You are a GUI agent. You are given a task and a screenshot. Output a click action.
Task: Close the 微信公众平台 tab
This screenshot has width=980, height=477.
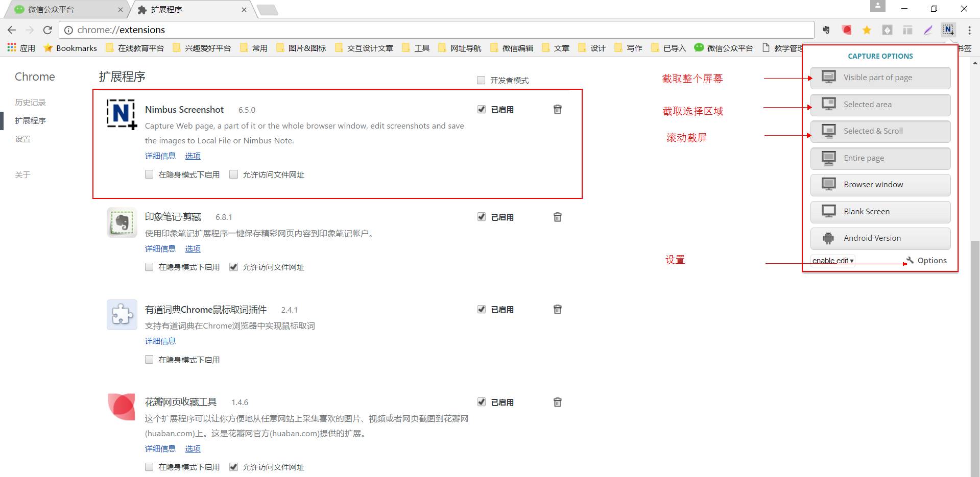(x=121, y=9)
